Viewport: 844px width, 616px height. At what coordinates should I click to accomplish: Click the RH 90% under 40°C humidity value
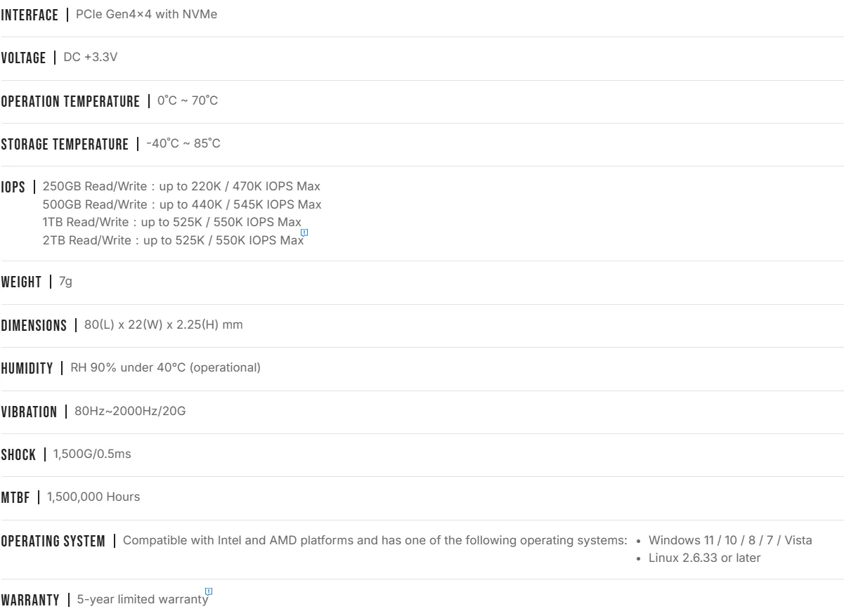click(165, 367)
